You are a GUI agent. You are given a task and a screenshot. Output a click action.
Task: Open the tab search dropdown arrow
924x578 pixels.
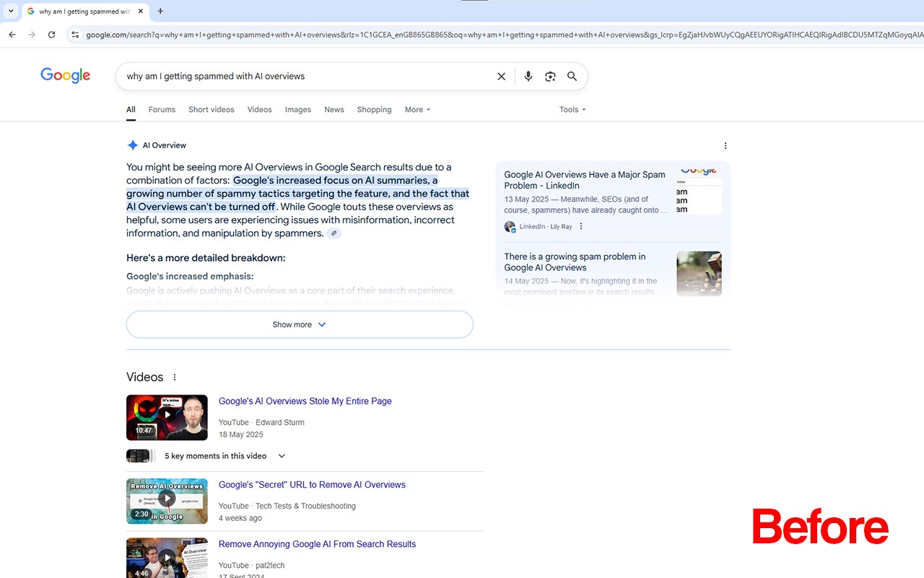point(11,11)
